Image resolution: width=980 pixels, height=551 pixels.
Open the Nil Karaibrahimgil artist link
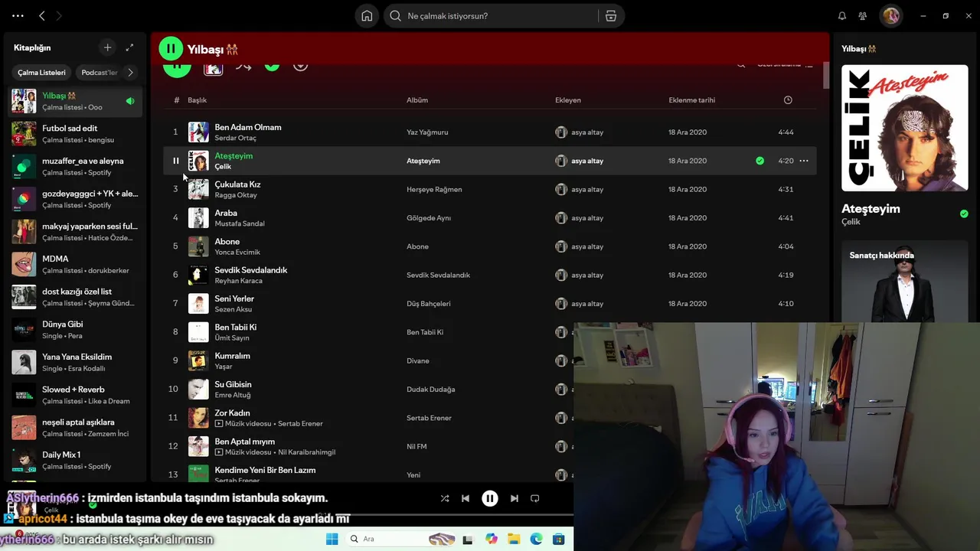click(306, 452)
